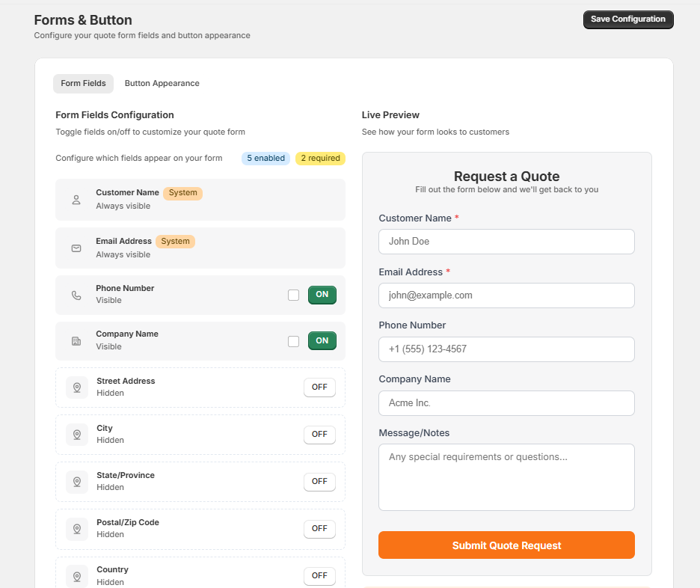
Task: Check the checkbox next to Company Name
Action: 293,340
